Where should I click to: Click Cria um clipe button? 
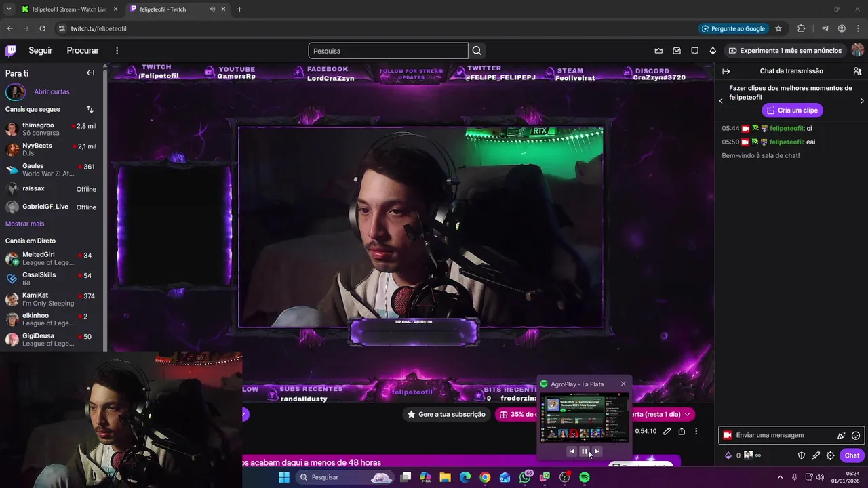[x=792, y=110]
